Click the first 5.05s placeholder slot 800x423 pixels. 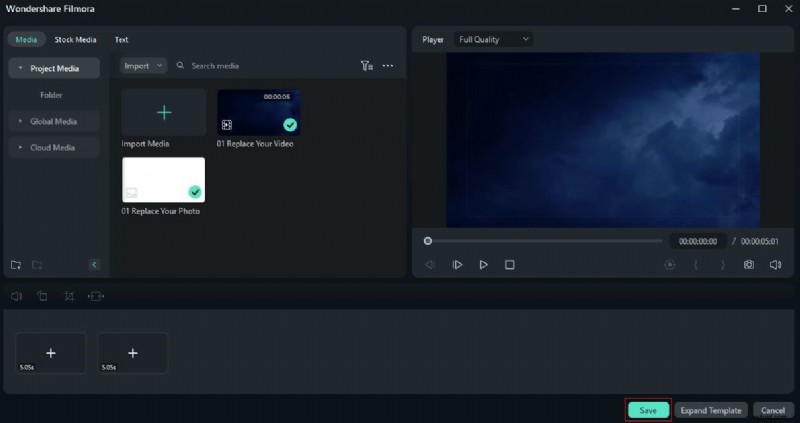(x=51, y=353)
